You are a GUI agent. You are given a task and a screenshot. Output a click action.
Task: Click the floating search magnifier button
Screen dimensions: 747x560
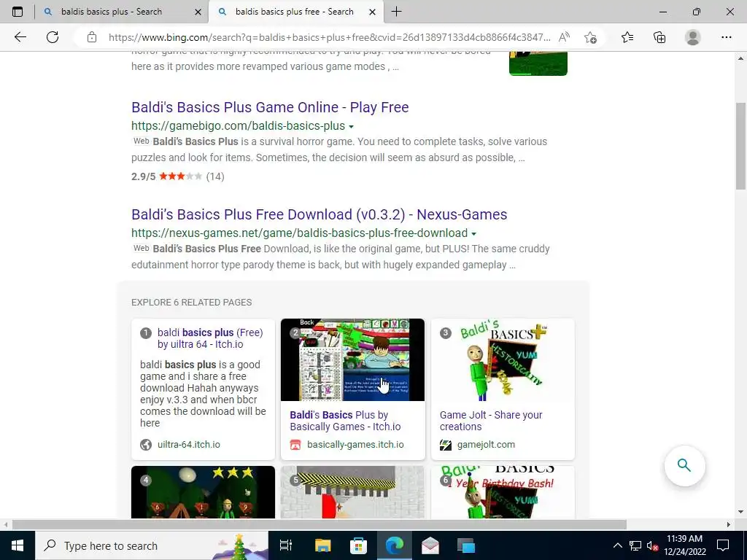684,465
